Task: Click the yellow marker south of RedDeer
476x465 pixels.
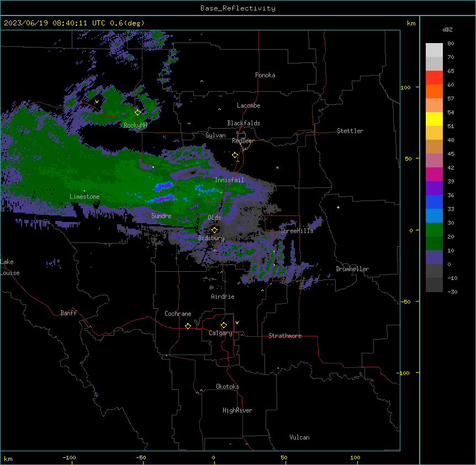Action: (x=235, y=155)
